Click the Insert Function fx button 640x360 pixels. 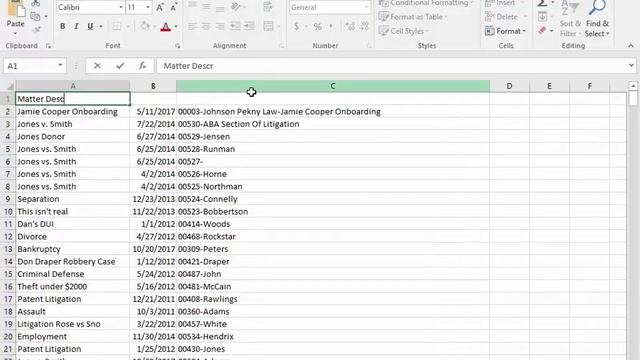pyautogui.click(x=142, y=66)
